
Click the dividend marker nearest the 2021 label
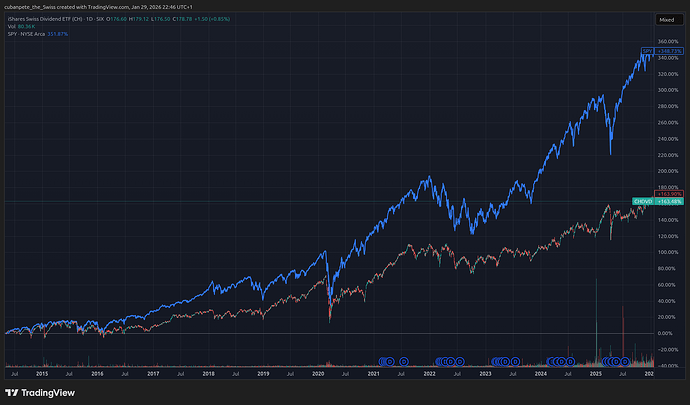click(x=382, y=361)
